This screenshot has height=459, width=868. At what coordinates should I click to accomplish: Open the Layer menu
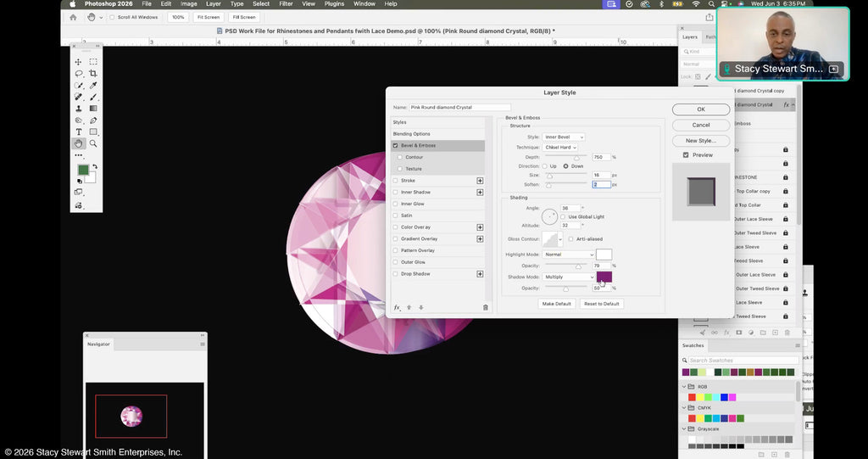click(214, 4)
